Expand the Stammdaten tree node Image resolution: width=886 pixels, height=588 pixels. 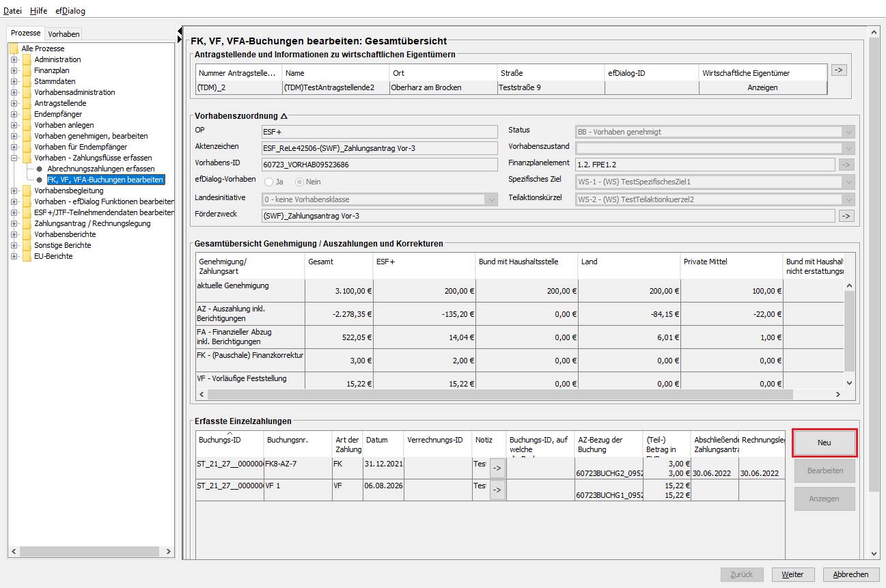point(14,81)
